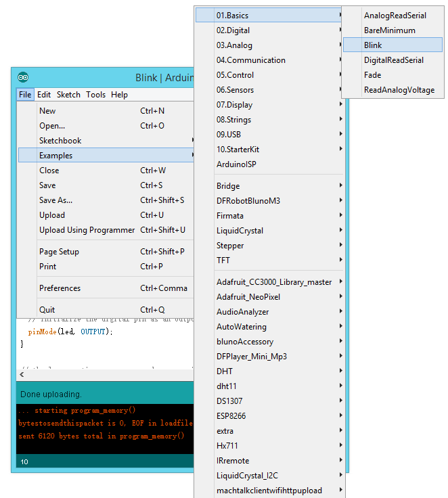Click 'sent 6120 bytes total' console line
The height and width of the screenshot is (498, 448).
click(x=101, y=436)
